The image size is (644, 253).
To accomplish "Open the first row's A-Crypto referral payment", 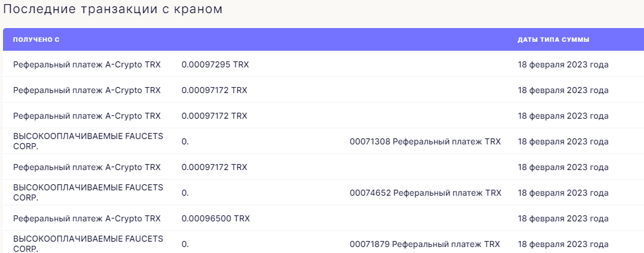I will 87,64.
